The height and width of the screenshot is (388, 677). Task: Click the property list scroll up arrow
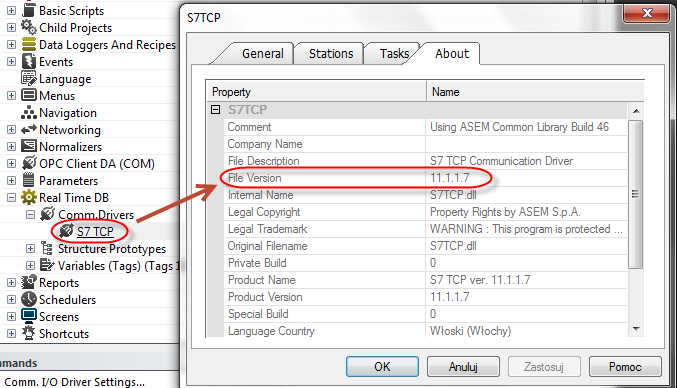636,111
